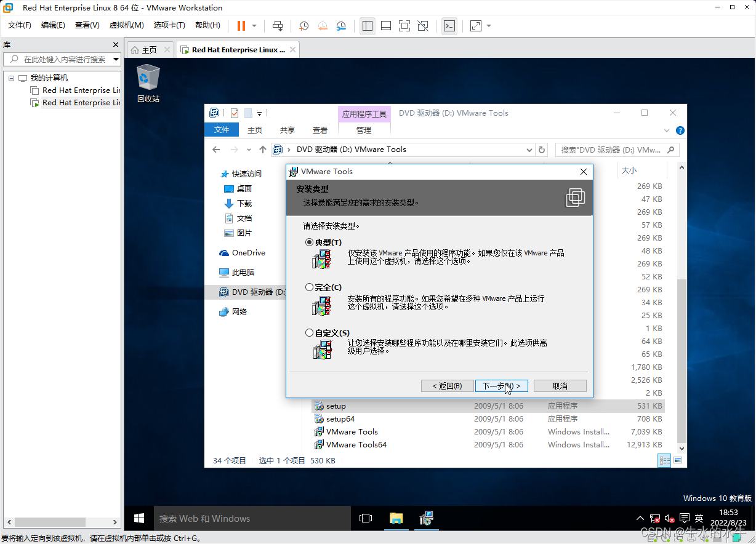The image size is (756, 544).
Task: Refresh the Explorer folder view
Action: [542, 150]
